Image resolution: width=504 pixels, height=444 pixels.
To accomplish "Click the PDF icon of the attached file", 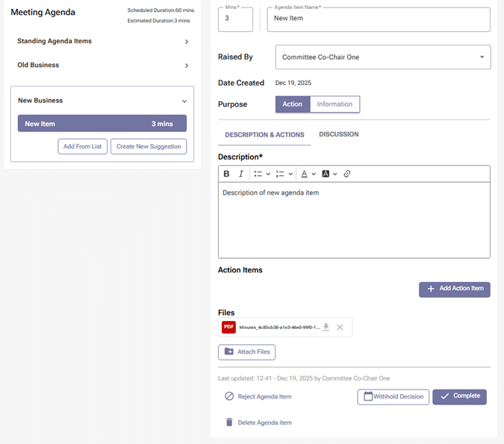I will [x=228, y=327].
